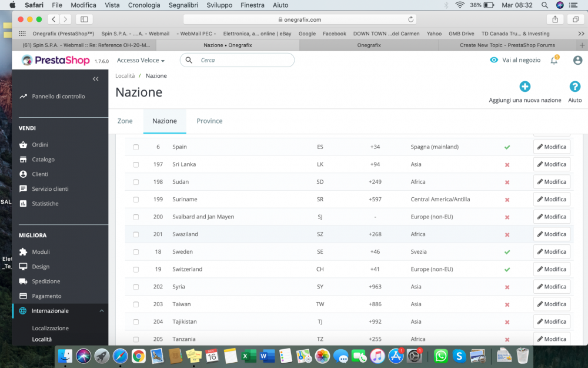Reload page in Safari address bar
The width and height of the screenshot is (588, 368).
point(410,19)
